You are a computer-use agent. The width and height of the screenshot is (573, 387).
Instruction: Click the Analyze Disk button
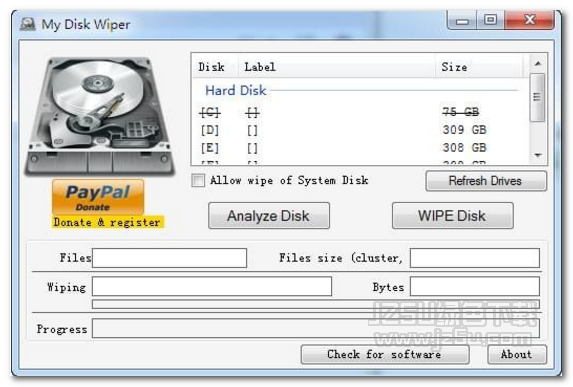tap(269, 216)
